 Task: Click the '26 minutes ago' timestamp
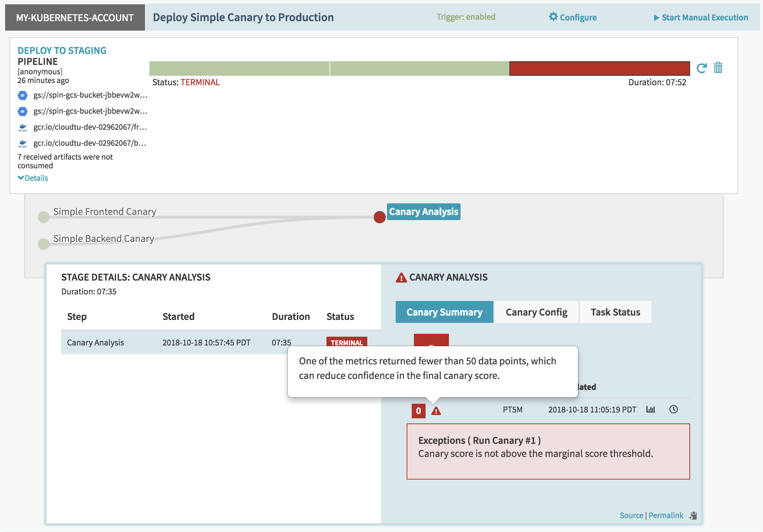(x=43, y=81)
